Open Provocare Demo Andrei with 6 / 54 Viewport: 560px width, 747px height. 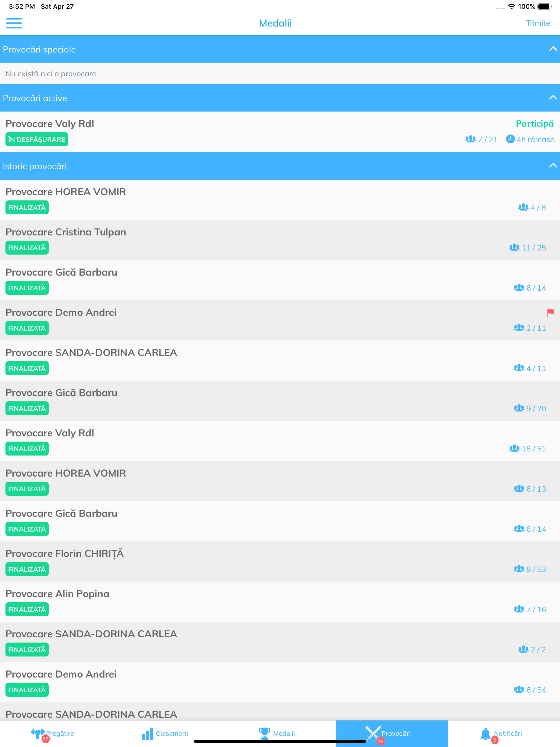coord(280,682)
